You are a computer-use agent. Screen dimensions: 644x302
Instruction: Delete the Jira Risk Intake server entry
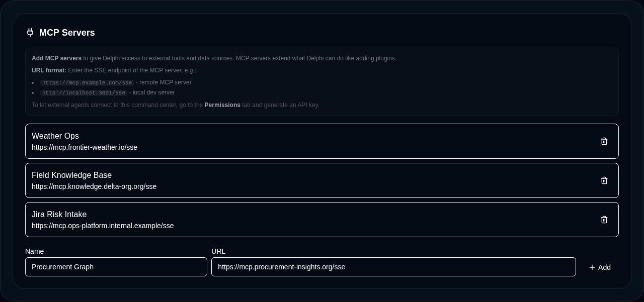pyautogui.click(x=604, y=220)
